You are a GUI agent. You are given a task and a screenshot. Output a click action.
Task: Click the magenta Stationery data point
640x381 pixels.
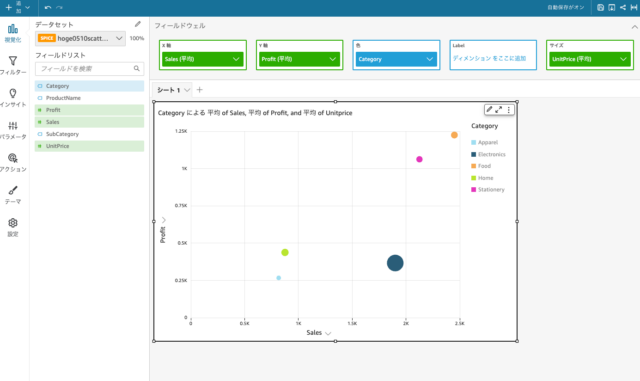click(419, 159)
